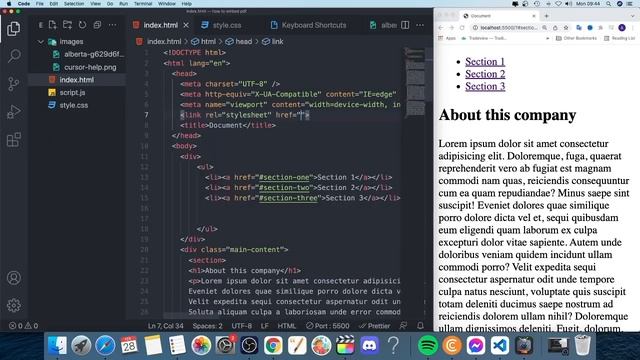This screenshot has height=360, width=640.
Task: Open Finder from the dock
Action: (57, 346)
